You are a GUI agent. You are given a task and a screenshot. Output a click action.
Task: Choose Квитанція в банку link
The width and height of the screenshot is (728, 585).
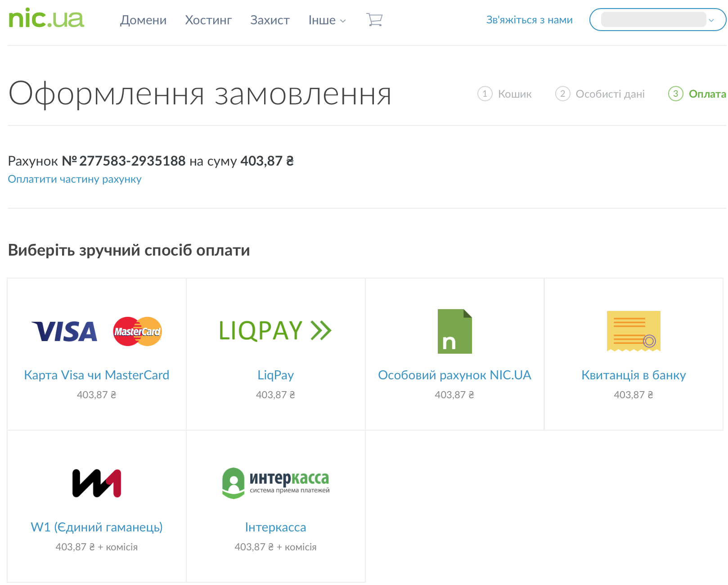634,375
